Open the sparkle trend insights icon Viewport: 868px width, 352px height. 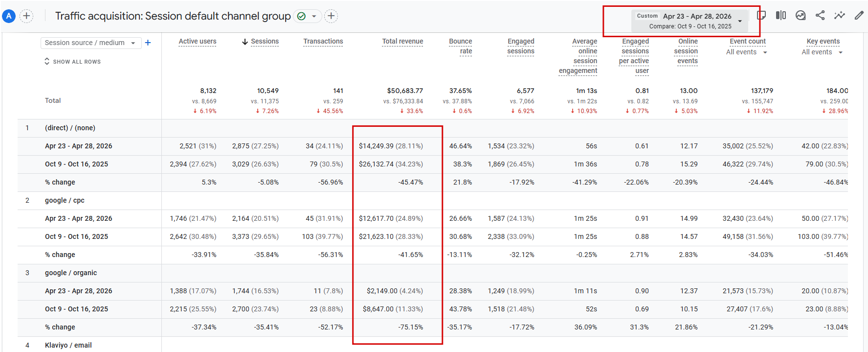[x=840, y=16]
